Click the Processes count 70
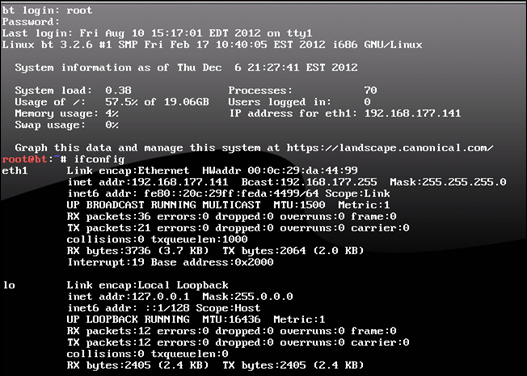This screenshot has height=376, width=527. (x=370, y=90)
